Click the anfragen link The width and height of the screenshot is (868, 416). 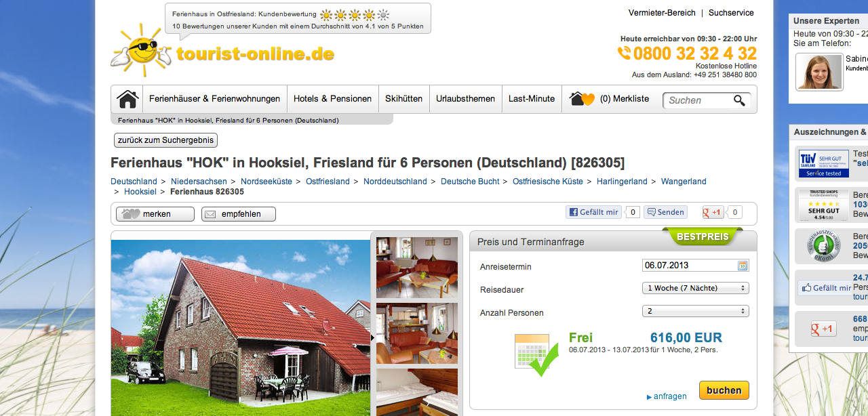click(667, 396)
